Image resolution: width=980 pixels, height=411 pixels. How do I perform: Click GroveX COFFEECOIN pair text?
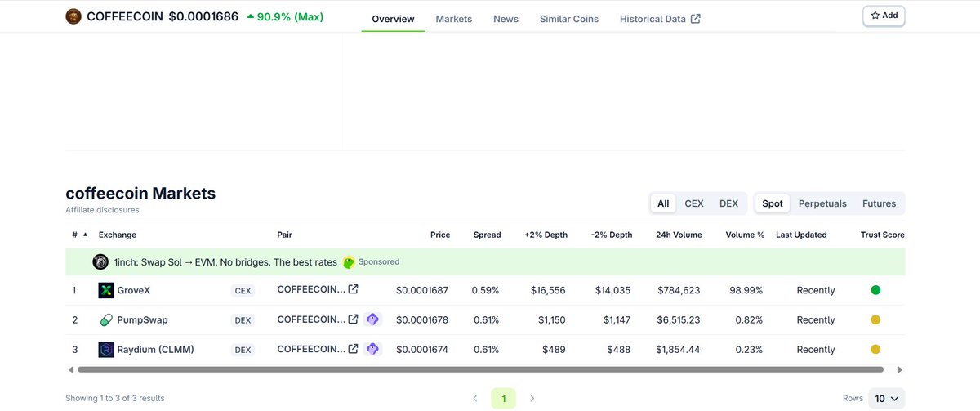tap(311, 289)
